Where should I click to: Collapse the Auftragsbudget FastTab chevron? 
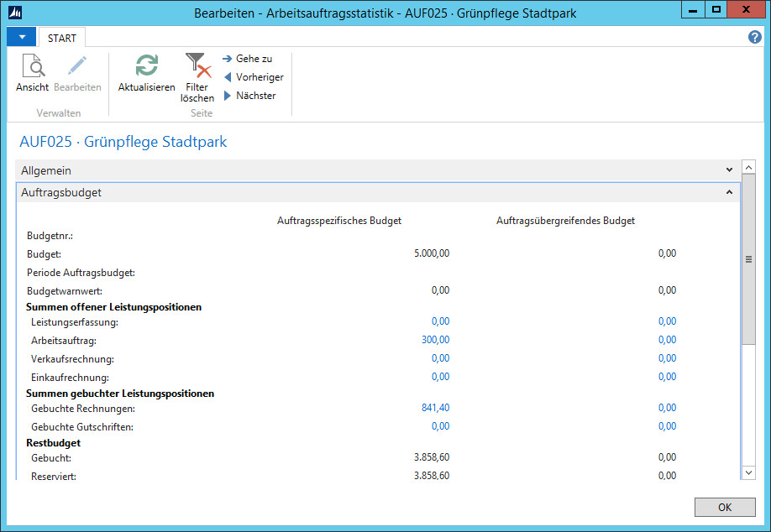coord(729,192)
